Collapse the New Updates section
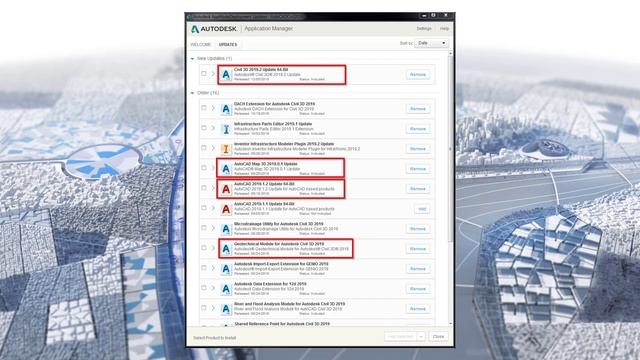The image size is (640, 360). [193, 59]
